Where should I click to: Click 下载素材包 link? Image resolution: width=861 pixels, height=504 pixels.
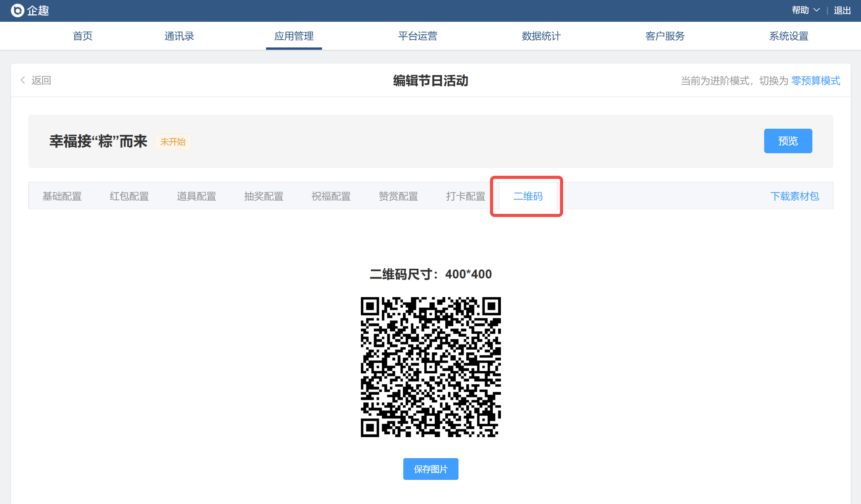point(794,196)
